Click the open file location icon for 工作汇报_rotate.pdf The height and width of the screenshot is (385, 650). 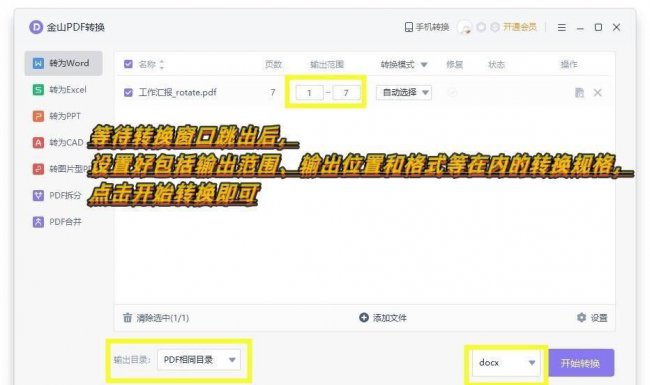[x=580, y=92]
